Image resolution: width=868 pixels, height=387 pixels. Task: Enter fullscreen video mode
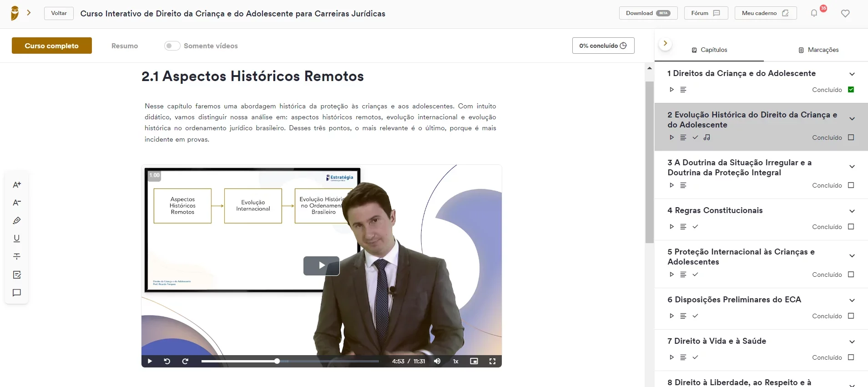[x=492, y=361]
